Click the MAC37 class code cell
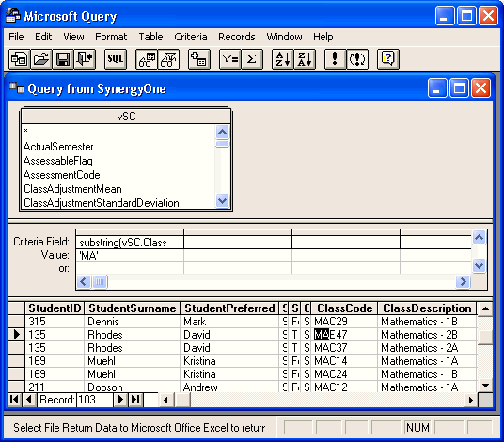Screen dimensions: 504x442 click(344, 348)
